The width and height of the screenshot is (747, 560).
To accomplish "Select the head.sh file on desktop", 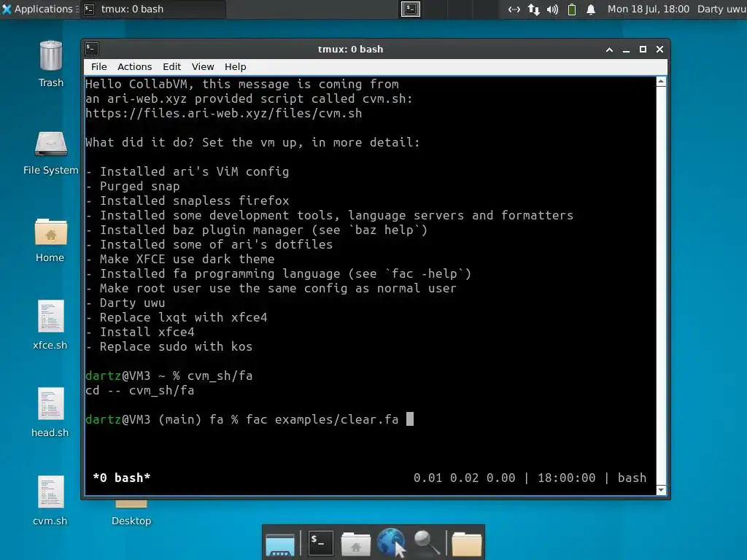I will (50, 403).
